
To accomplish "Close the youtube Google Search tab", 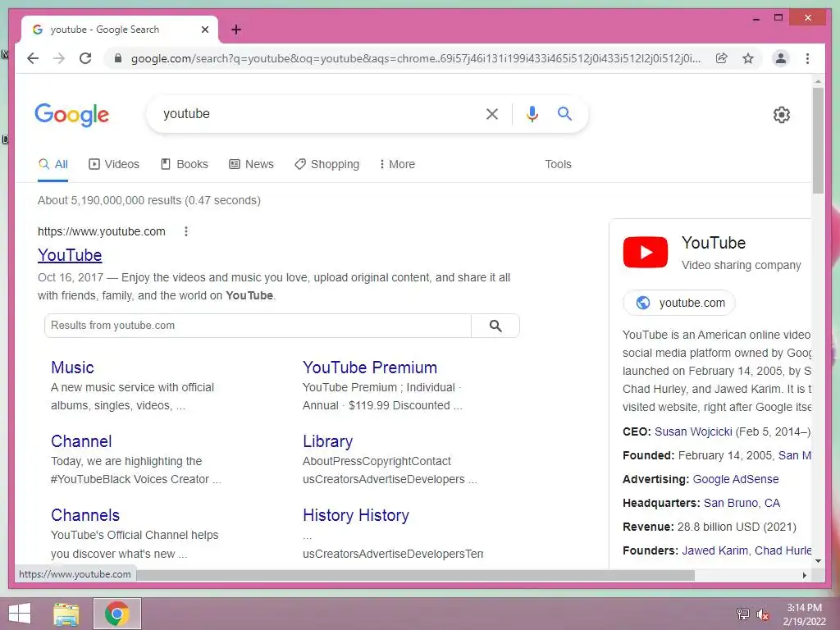I will point(204,30).
